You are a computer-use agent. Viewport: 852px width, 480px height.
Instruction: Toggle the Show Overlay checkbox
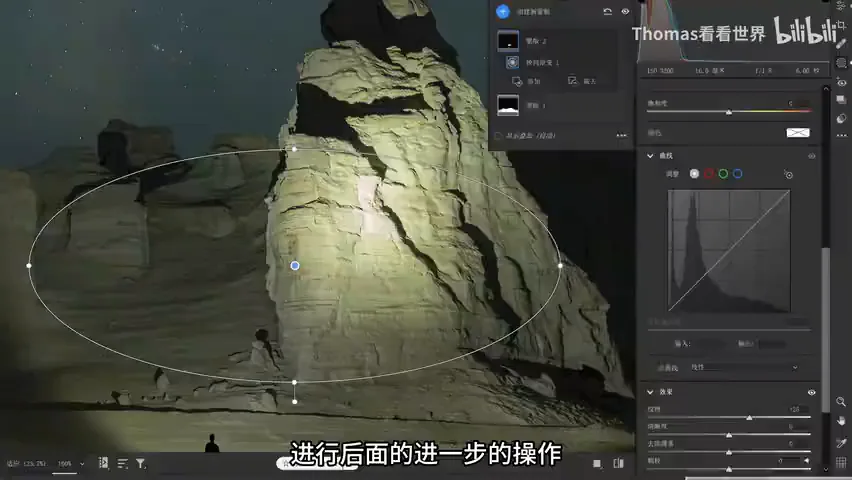(498, 135)
